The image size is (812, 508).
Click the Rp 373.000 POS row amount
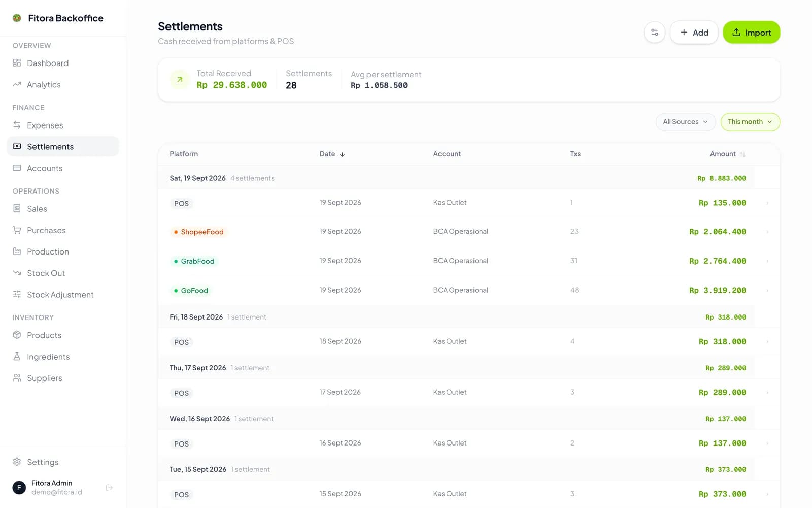pyautogui.click(x=722, y=494)
